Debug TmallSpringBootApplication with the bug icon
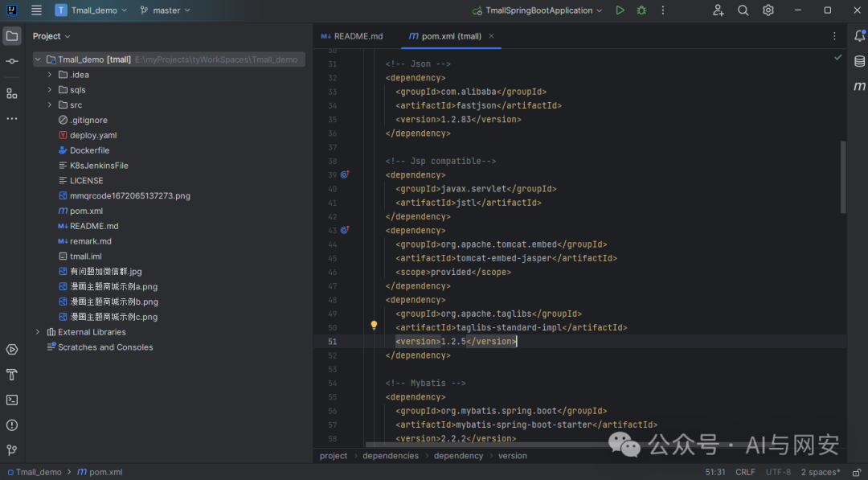 point(641,10)
